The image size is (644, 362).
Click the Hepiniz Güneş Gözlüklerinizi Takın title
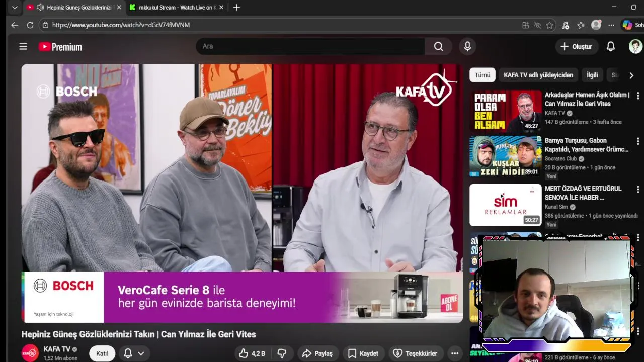pos(138,334)
